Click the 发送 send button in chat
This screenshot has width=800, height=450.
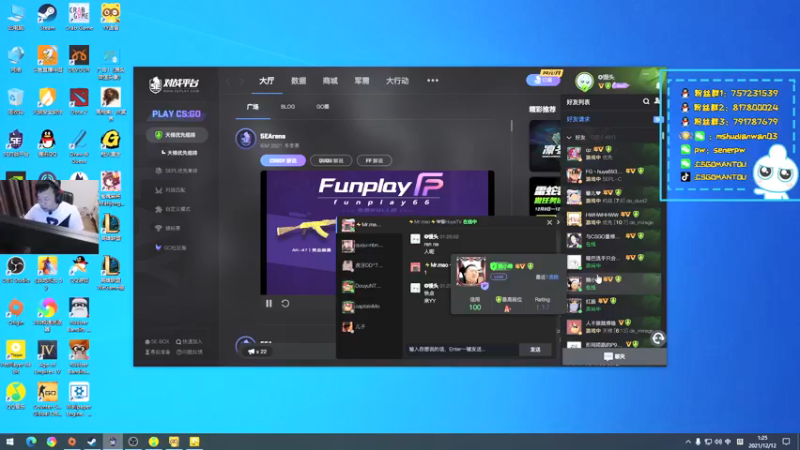[535, 349]
